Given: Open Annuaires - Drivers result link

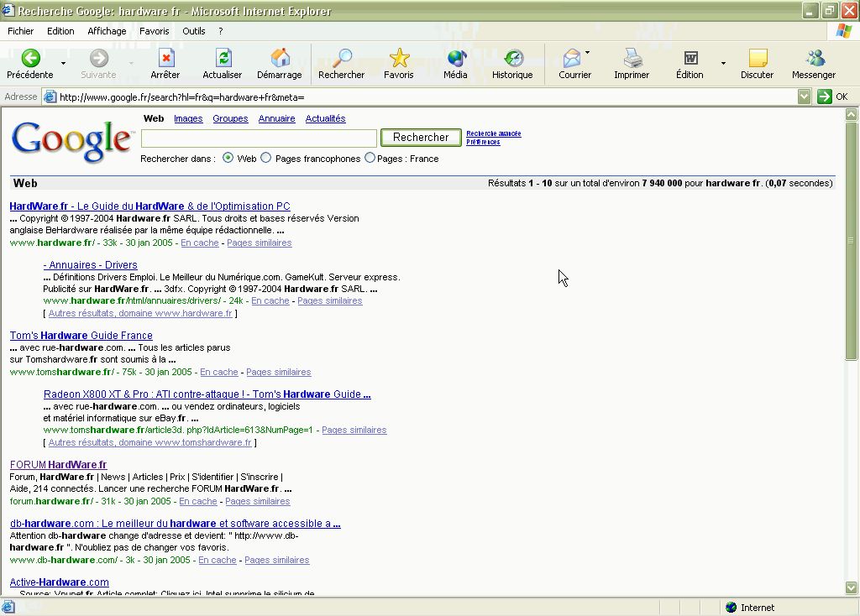Looking at the screenshot, I should click(90, 264).
